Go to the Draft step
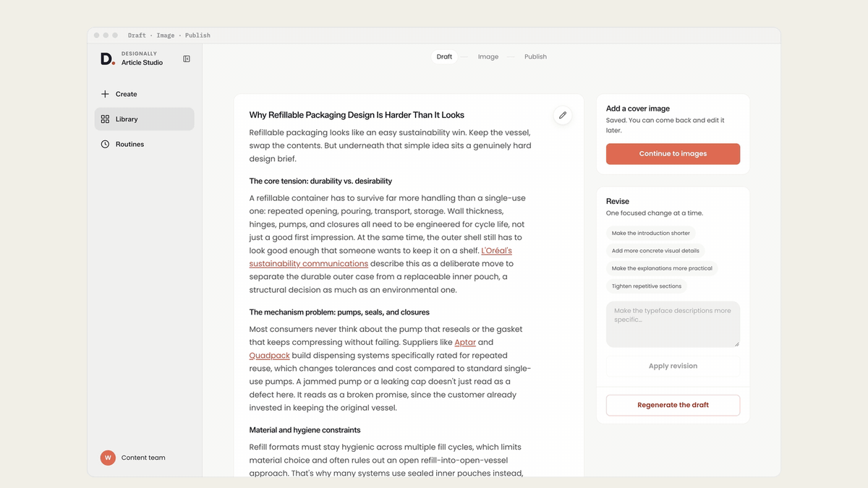The width and height of the screenshot is (868, 488). [x=444, y=56]
